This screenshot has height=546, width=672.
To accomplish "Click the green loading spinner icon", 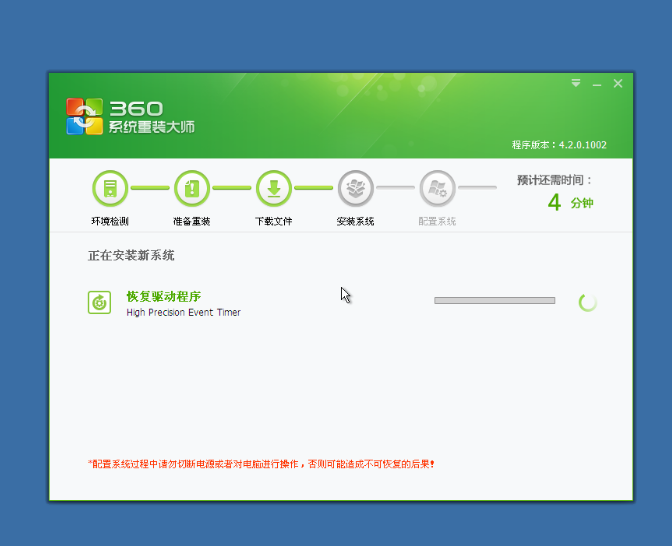I will pyautogui.click(x=588, y=302).
